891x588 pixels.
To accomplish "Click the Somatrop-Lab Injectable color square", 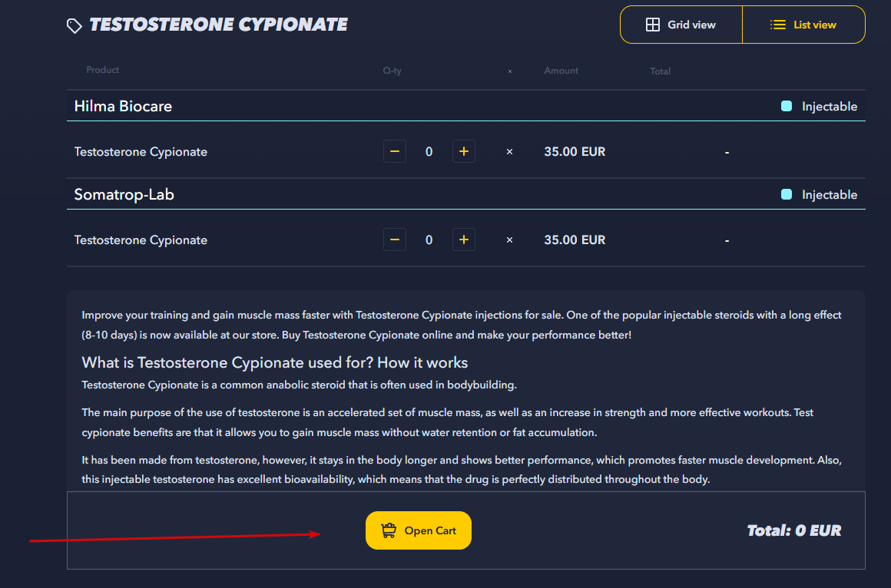I will 787,194.
